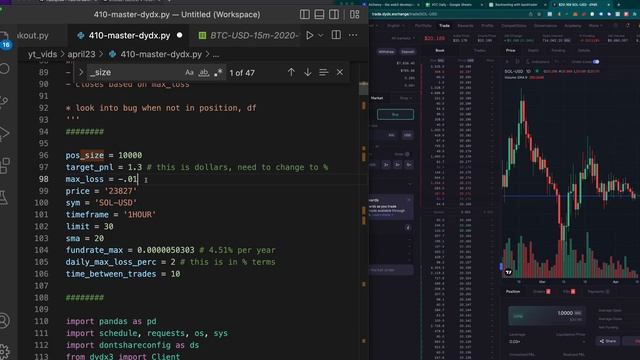Click the timeframe = '1HOUR' line
640x360 pixels.
pyautogui.click(x=111, y=214)
